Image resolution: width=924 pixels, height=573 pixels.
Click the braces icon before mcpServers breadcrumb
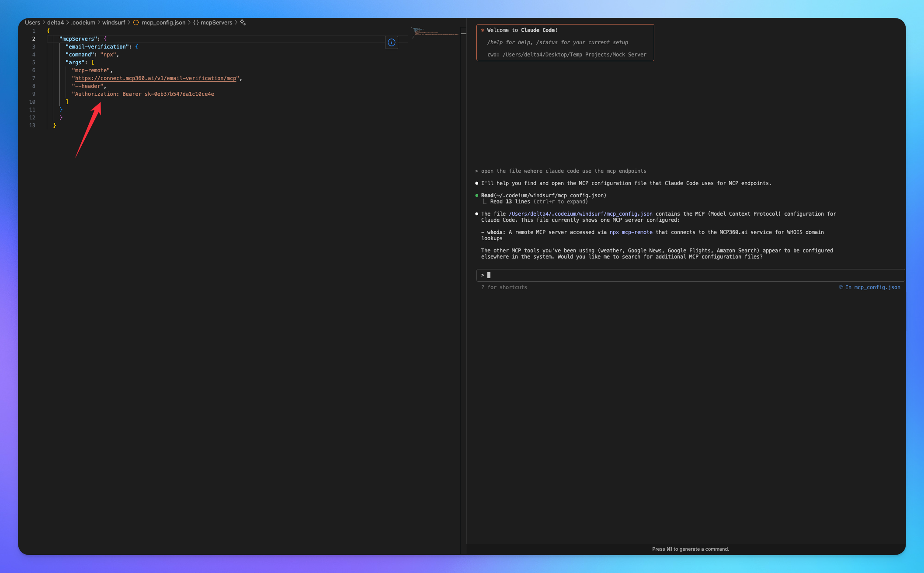point(196,22)
